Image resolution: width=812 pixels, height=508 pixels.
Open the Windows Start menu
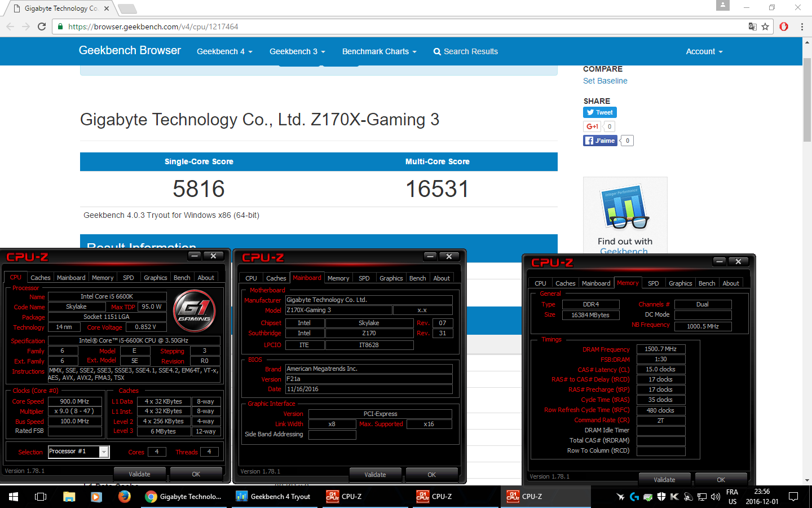pyautogui.click(x=14, y=497)
